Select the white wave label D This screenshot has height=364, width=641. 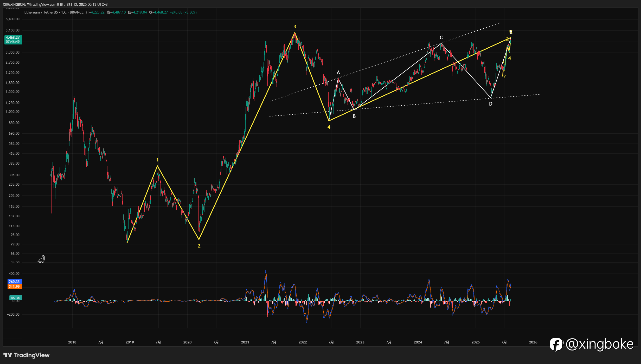click(491, 104)
